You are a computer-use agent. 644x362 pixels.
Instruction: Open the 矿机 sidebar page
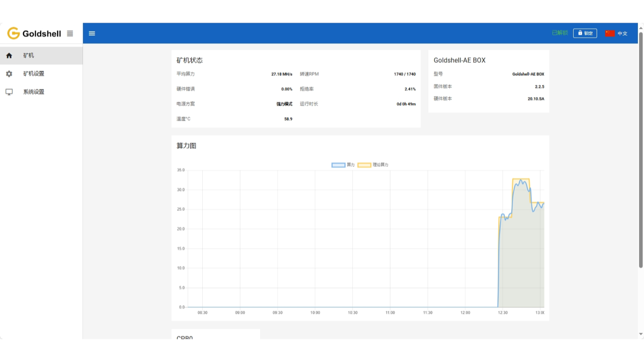coord(41,55)
